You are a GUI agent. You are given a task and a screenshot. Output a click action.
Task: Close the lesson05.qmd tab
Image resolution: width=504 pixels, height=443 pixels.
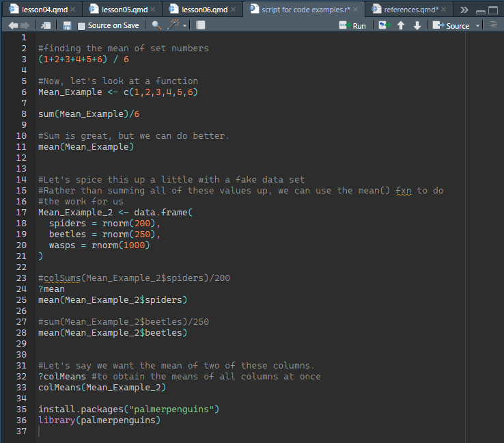click(153, 10)
